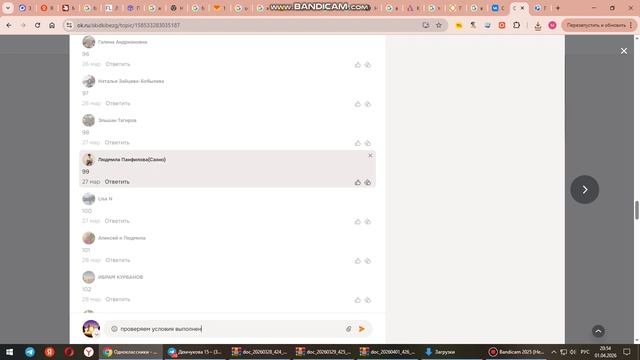Reply to comment 96 via Ответить
This screenshot has width=640, height=360.
[x=118, y=64]
